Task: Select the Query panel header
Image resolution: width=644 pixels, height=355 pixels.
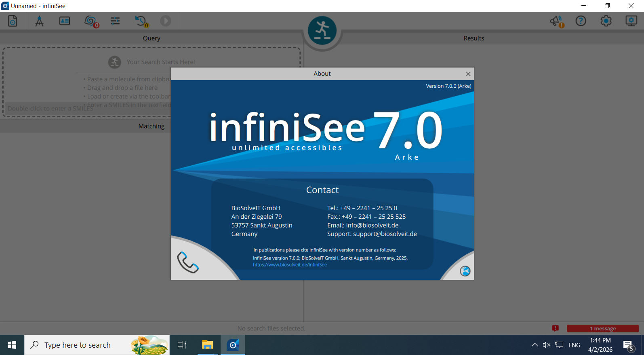Action: pos(152,38)
